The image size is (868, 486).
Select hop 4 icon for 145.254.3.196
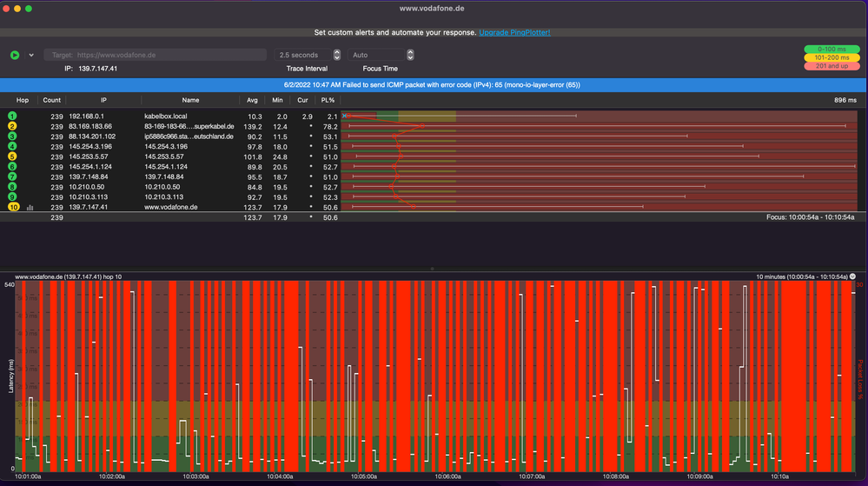click(12, 146)
